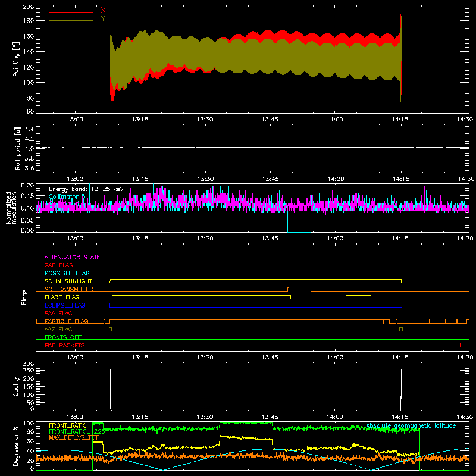Click the 3.6 tick on Roll period axis

[29, 168]
